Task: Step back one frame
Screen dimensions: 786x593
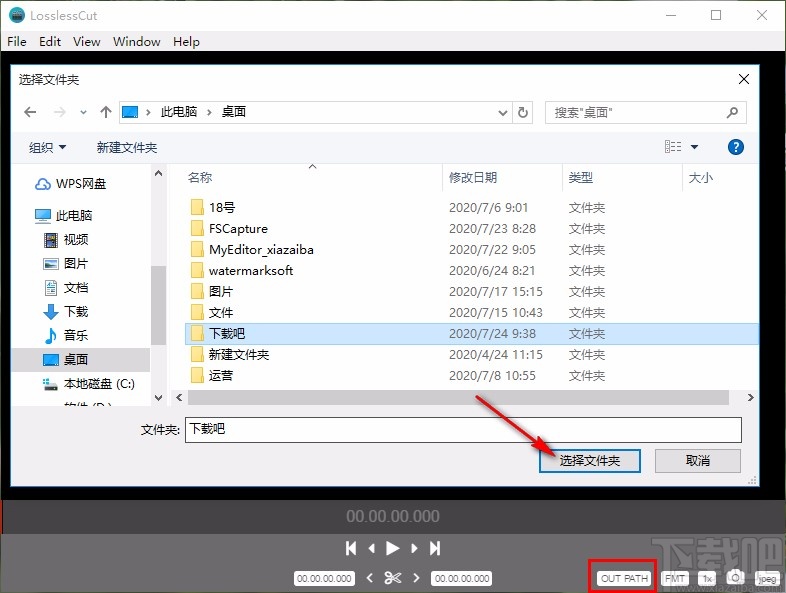Action: tap(371, 548)
